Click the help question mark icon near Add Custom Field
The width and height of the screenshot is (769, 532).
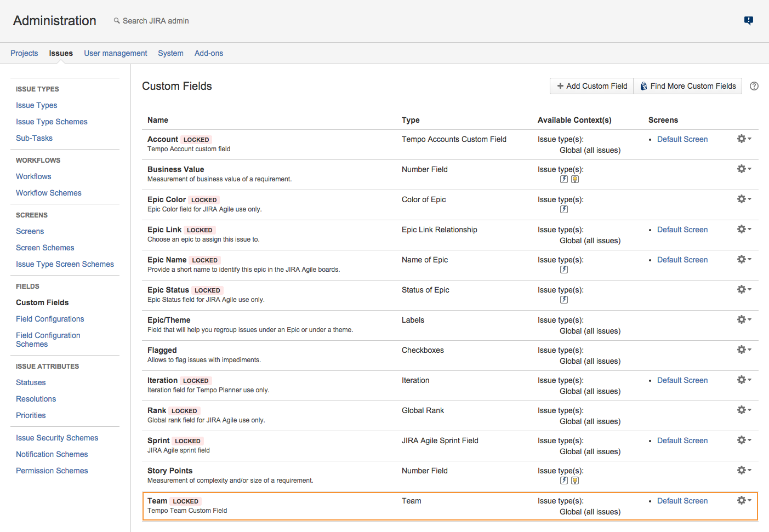[x=754, y=86]
